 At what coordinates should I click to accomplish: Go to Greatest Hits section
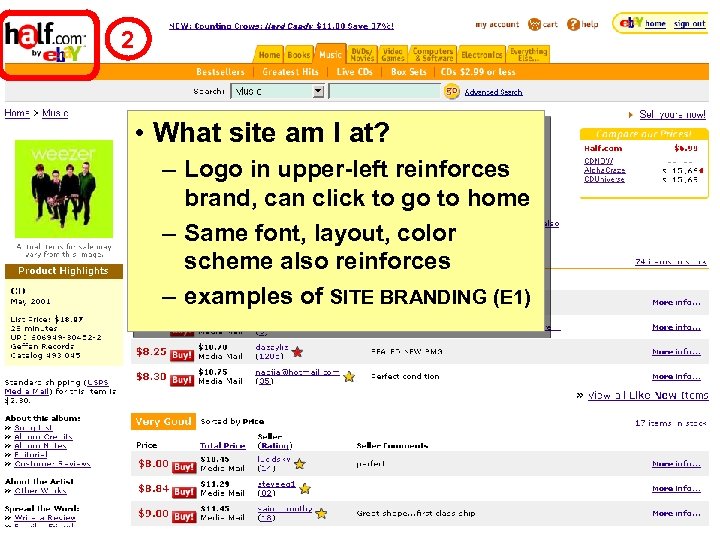(x=290, y=72)
